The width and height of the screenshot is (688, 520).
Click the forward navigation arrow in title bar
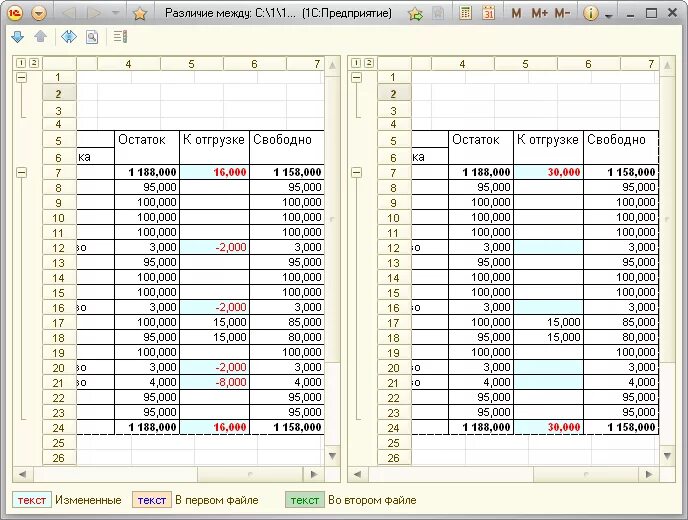click(93, 13)
